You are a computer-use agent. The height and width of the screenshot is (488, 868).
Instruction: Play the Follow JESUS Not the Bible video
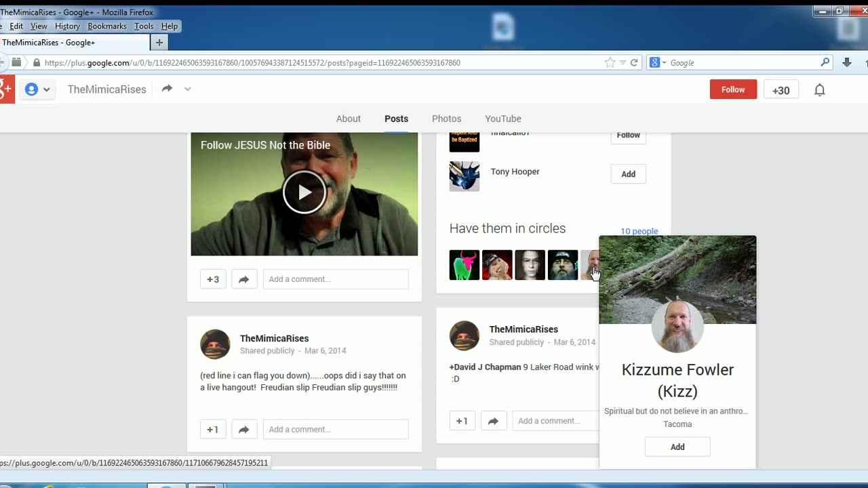304,192
